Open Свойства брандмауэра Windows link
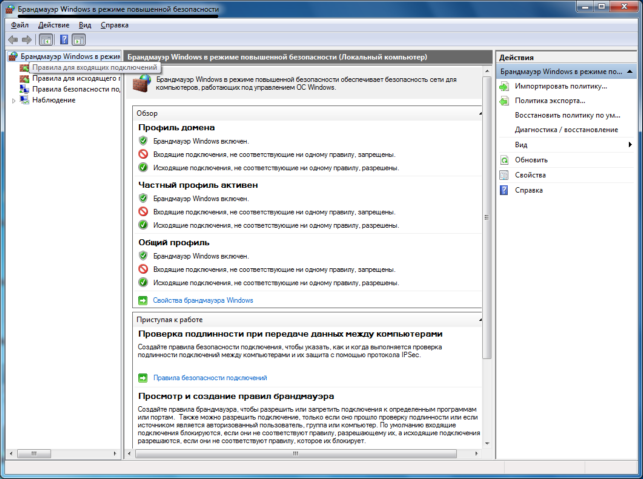This screenshot has height=479, width=643. coord(203,300)
